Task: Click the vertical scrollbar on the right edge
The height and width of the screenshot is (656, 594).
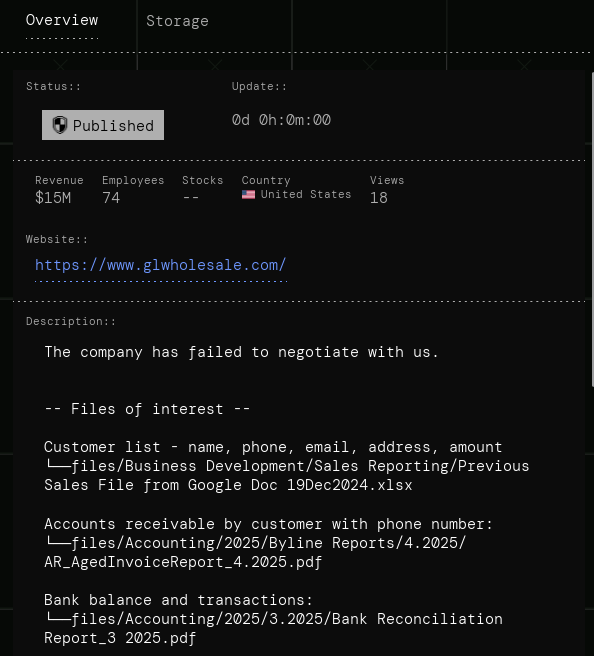Action: point(592,229)
